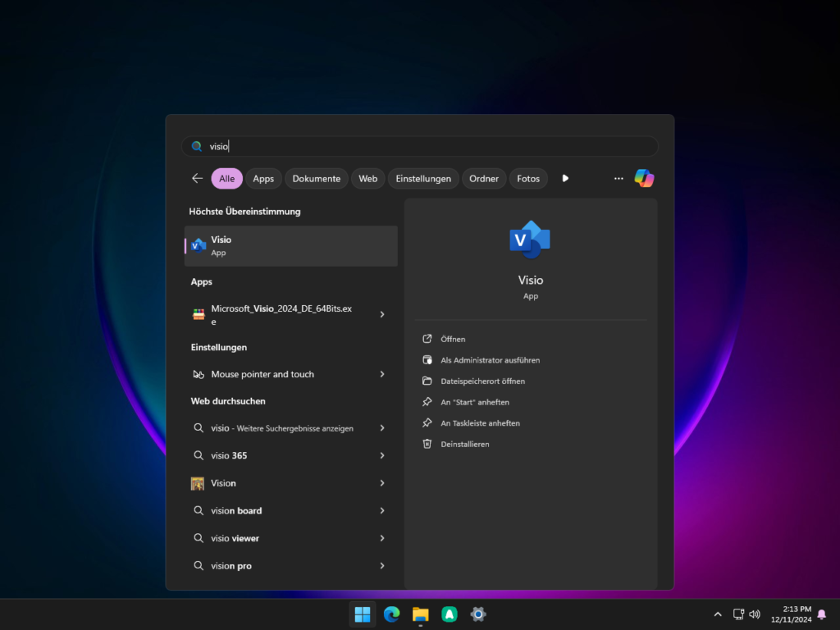
Task: Switch to the Dokumente filter tab
Action: tap(316, 178)
